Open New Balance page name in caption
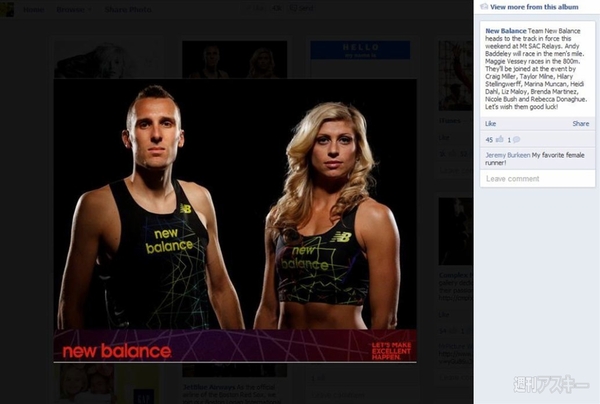 click(x=505, y=31)
